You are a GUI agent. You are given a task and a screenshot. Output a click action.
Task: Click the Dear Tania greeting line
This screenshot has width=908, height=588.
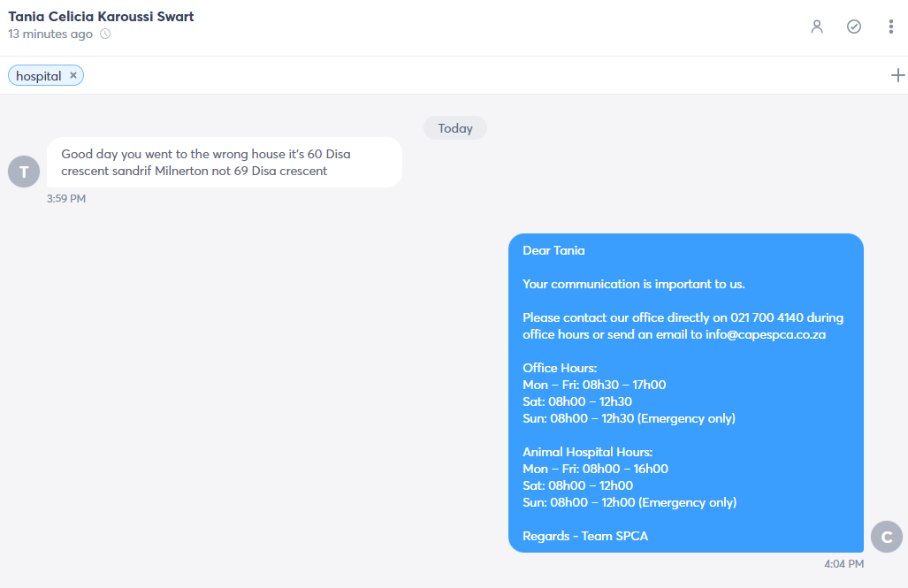pos(553,250)
